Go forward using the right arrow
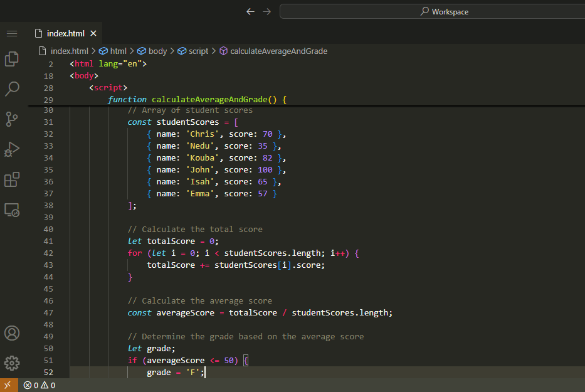Image resolution: width=585 pixels, height=392 pixels. 267,11
